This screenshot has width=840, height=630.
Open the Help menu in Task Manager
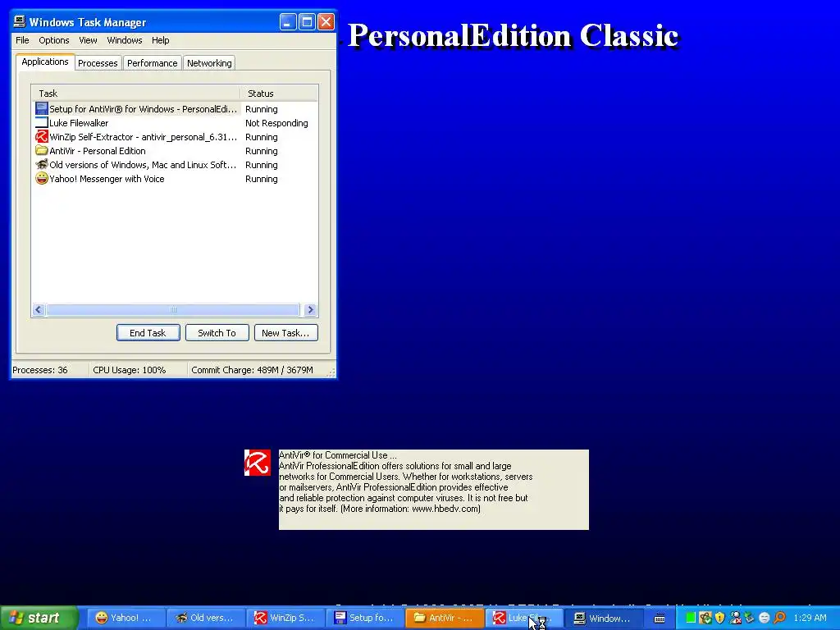pyautogui.click(x=160, y=40)
